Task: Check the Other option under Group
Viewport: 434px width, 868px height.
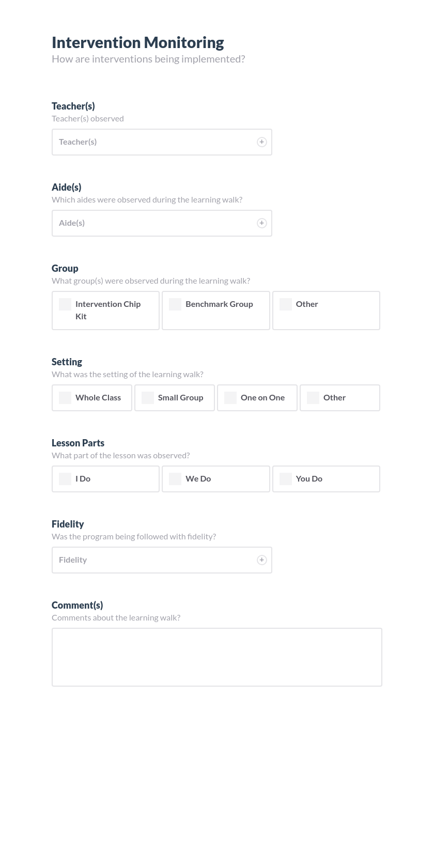Action: [286, 304]
